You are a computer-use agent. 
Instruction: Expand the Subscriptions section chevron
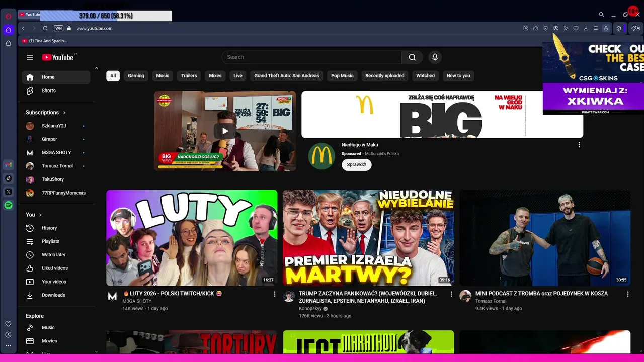(64, 113)
